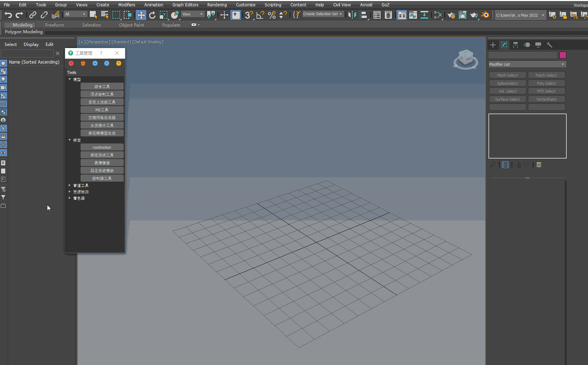The width and height of the screenshot is (588, 365).
Task: Launch the rootmotion tool
Action: (x=102, y=147)
